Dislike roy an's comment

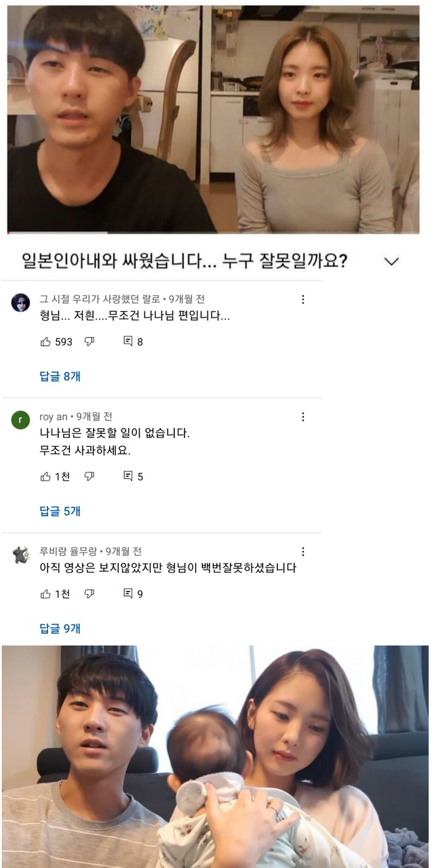point(89,477)
